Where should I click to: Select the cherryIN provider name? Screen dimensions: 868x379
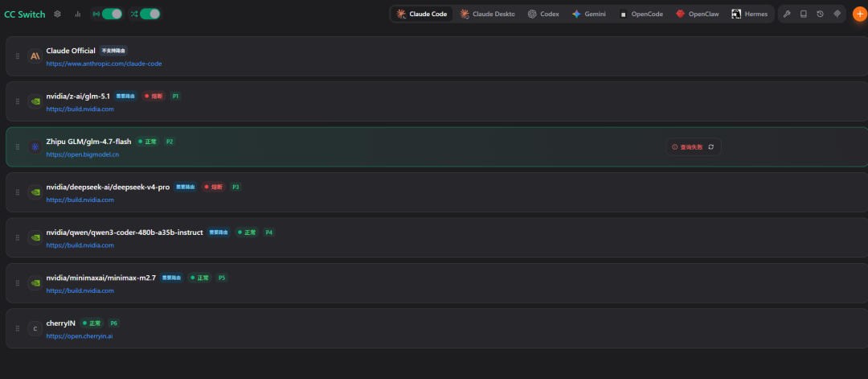pos(61,323)
